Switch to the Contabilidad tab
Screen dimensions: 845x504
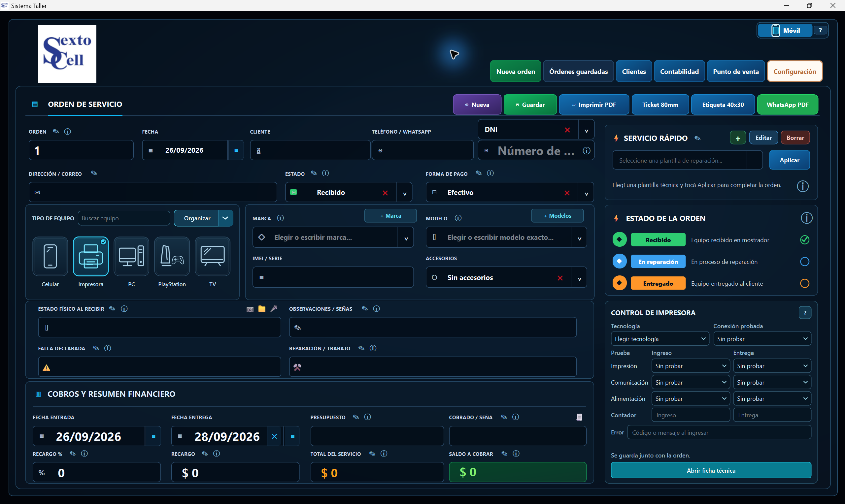pyautogui.click(x=679, y=71)
